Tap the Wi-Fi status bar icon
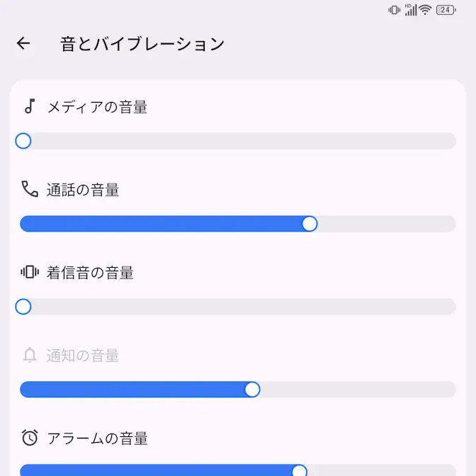The height and width of the screenshot is (476, 476). [x=425, y=10]
